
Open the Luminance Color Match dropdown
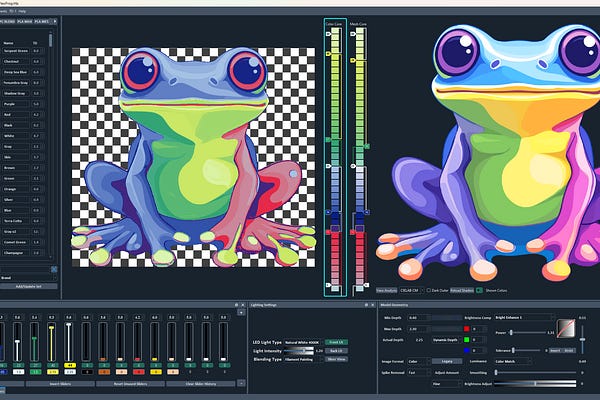[x=513, y=361]
